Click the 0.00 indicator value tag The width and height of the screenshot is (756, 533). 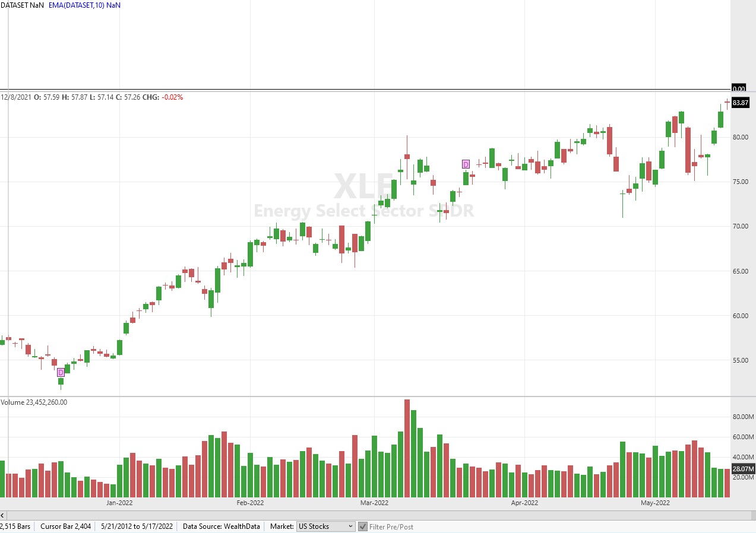click(x=738, y=88)
